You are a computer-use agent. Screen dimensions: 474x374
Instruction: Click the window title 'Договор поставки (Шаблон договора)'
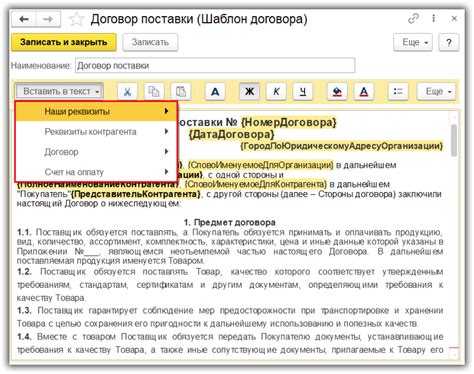pyautogui.click(x=199, y=19)
